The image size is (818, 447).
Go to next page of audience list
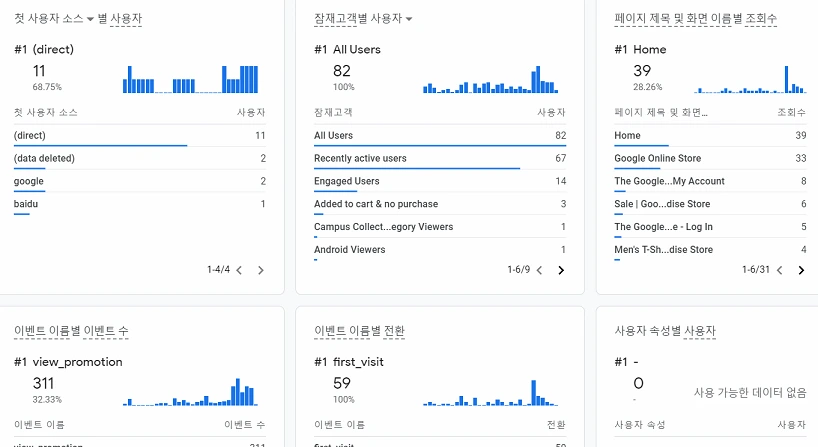561,270
